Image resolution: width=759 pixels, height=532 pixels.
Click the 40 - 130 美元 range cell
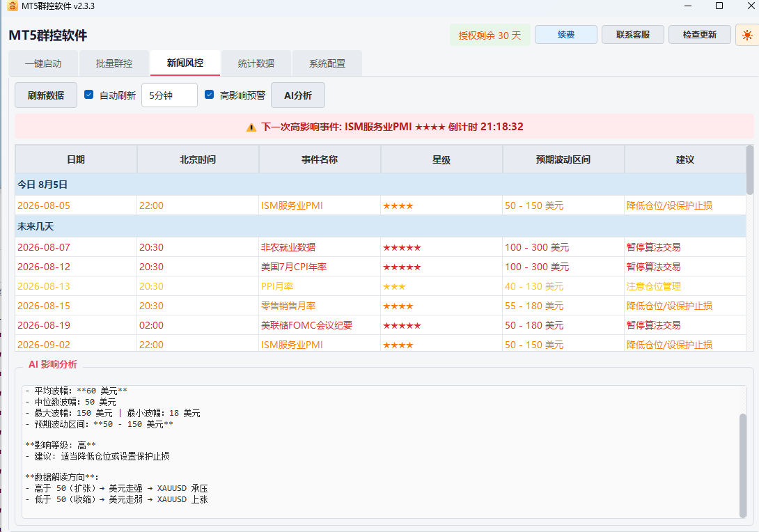click(563, 286)
